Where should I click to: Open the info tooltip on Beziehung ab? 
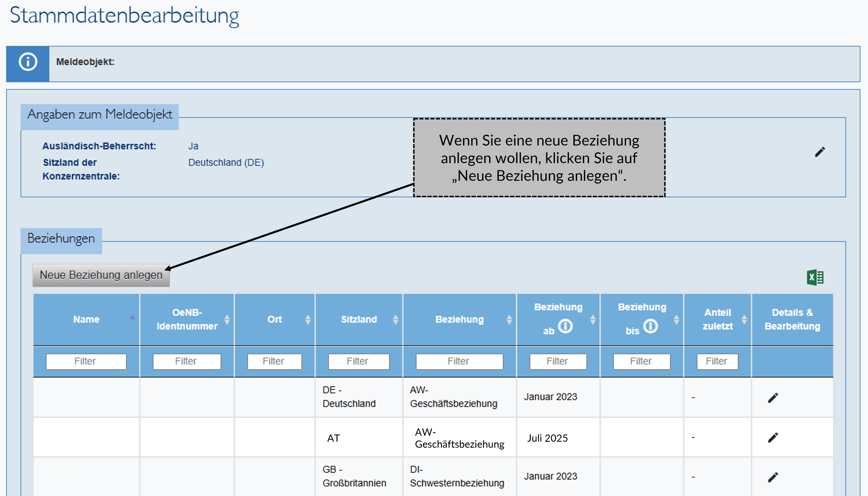pos(565,326)
